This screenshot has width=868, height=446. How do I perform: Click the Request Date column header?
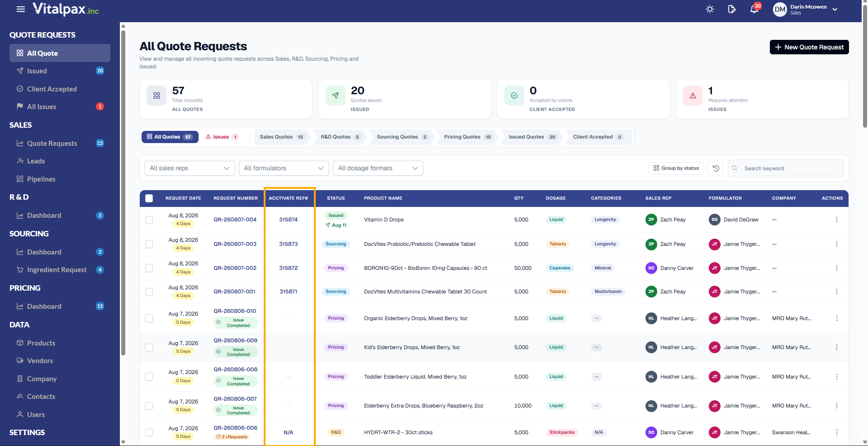pyautogui.click(x=183, y=198)
